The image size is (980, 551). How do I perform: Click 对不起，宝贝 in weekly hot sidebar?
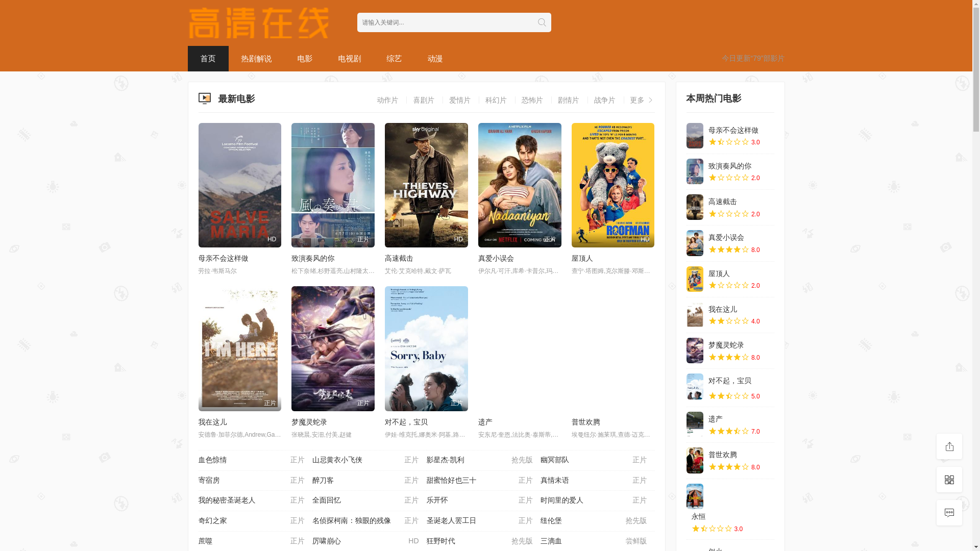(730, 381)
